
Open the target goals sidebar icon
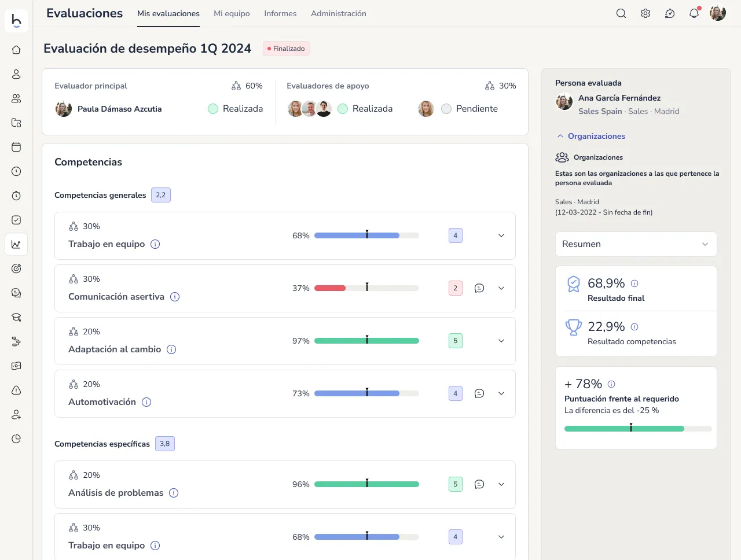[16, 268]
